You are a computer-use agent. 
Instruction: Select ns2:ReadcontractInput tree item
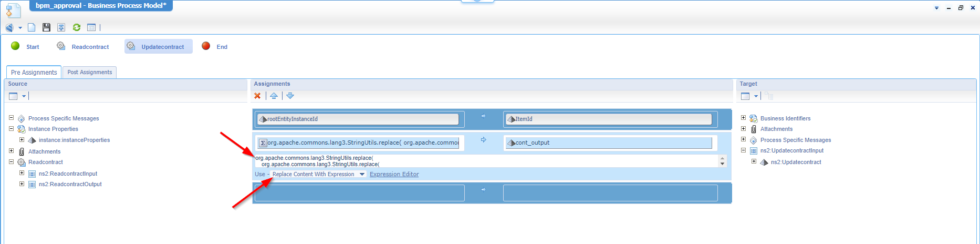point(68,174)
